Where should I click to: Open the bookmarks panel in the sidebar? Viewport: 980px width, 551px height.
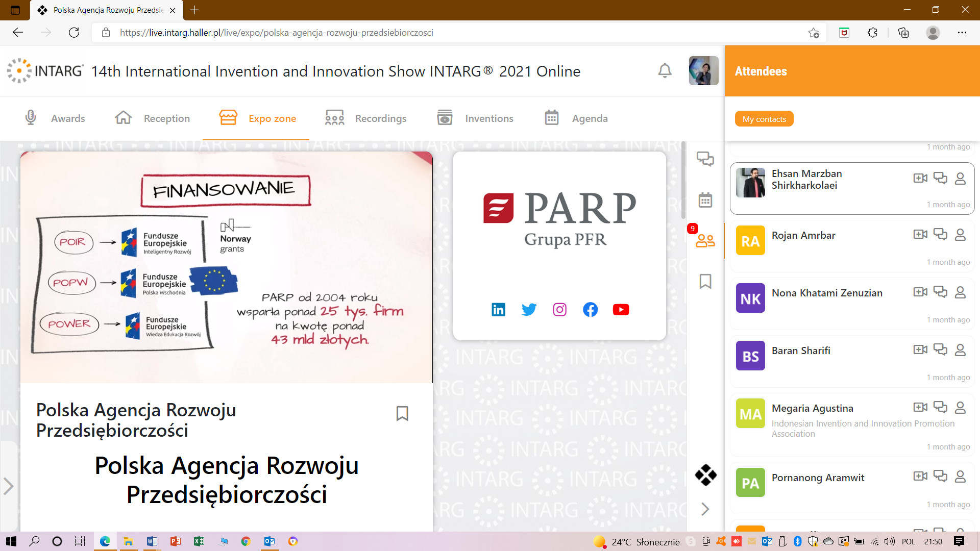tap(705, 281)
